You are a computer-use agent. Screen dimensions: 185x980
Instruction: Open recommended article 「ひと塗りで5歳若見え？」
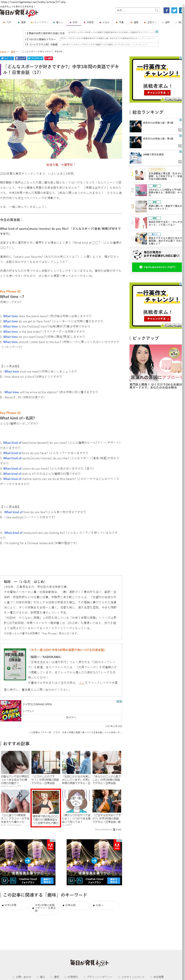[15, 808]
